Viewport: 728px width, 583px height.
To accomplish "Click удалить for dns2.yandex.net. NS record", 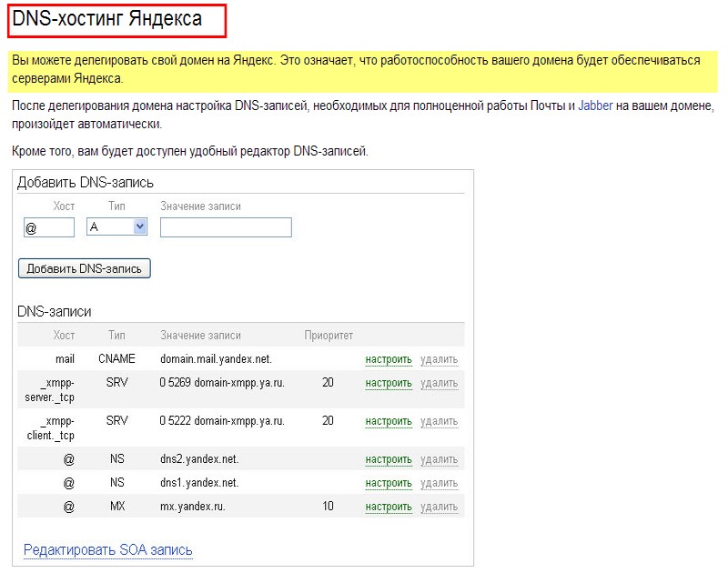I will click(x=440, y=459).
